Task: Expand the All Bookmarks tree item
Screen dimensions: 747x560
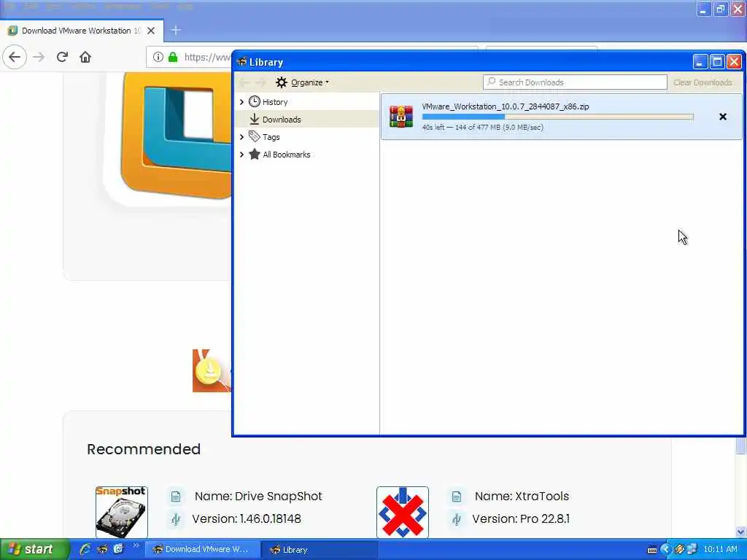Action: click(x=241, y=155)
